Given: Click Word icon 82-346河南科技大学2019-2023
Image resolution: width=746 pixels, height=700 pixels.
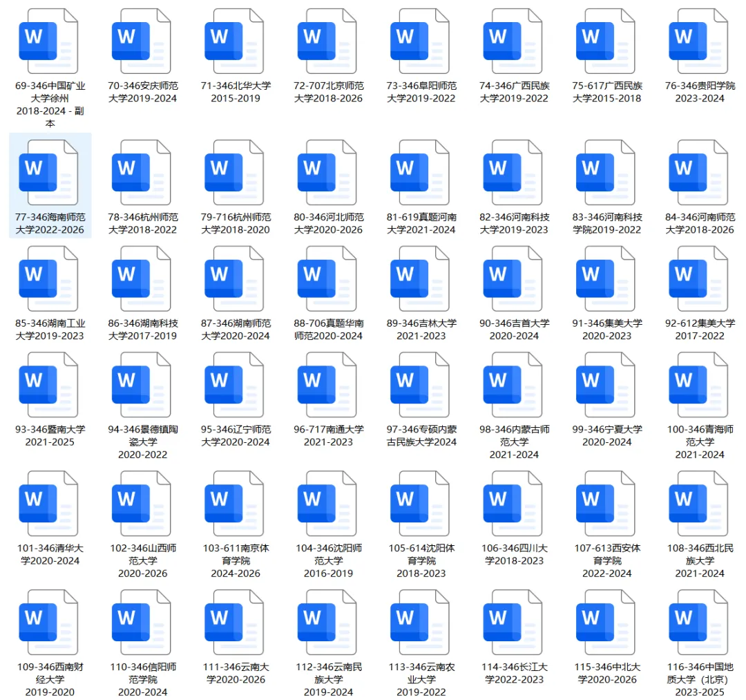Looking at the screenshot, I should click(x=513, y=173).
